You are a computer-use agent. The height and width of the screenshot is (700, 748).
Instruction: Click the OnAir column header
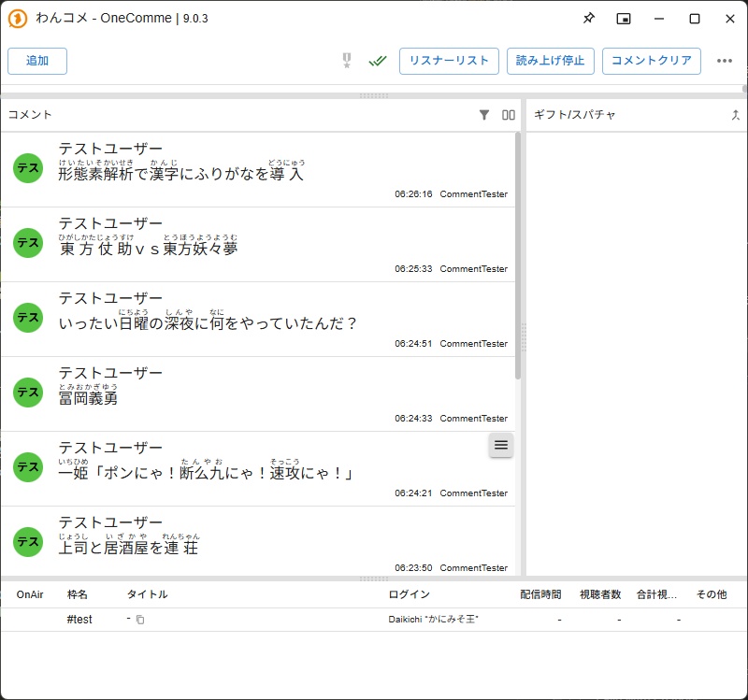[x=30, y=594]
